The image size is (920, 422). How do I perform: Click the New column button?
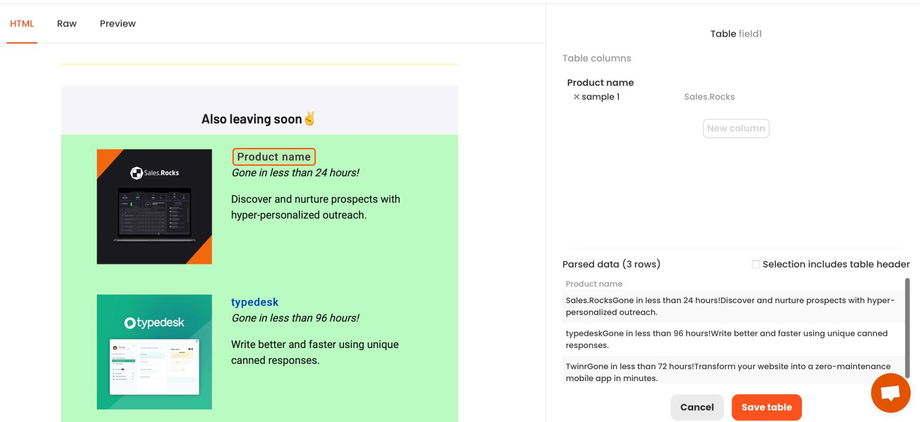coord(736,128)
